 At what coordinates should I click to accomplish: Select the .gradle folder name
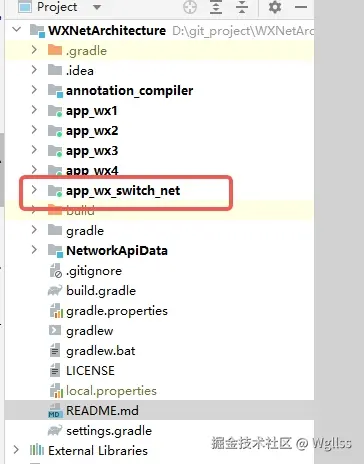[86, 51]
